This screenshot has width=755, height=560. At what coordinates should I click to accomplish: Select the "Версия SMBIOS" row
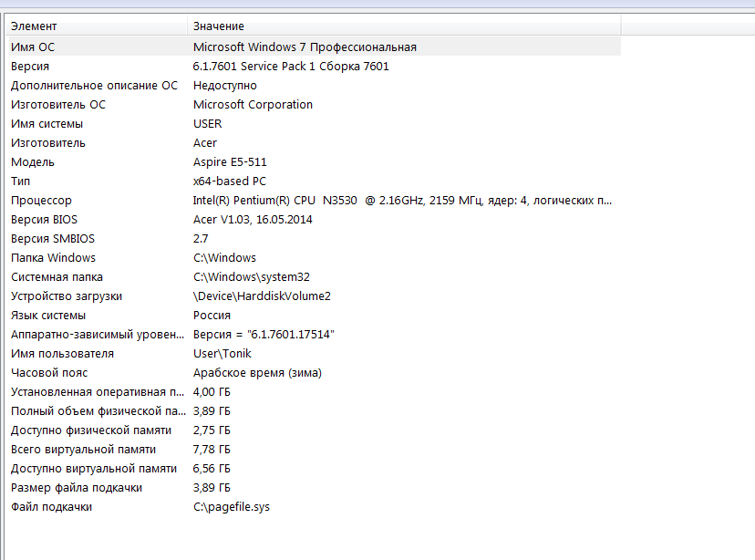coord(53,239)
